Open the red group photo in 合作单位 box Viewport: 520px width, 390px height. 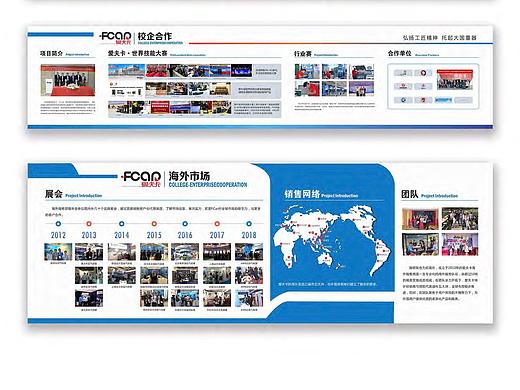click(x=455, y=79)
